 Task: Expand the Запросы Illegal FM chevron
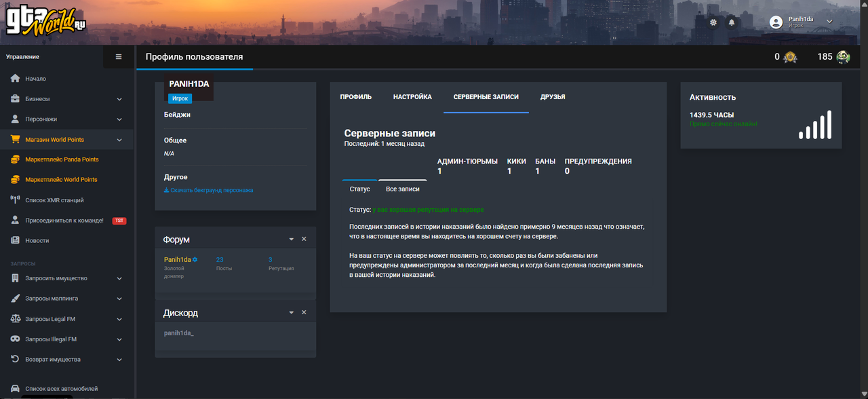[x=119, y=339]
